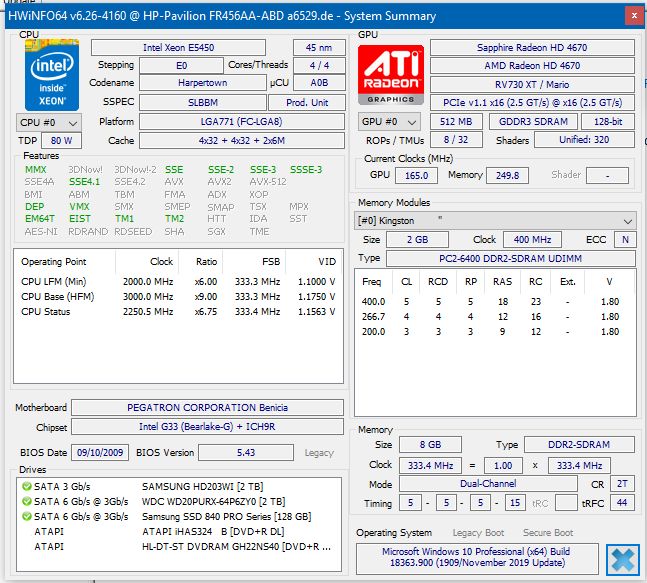Select the SAMSUNG HD203WI [2 TB] drive entry
The height and width of the screenshot is (583, 647).
tap(178, 486)
